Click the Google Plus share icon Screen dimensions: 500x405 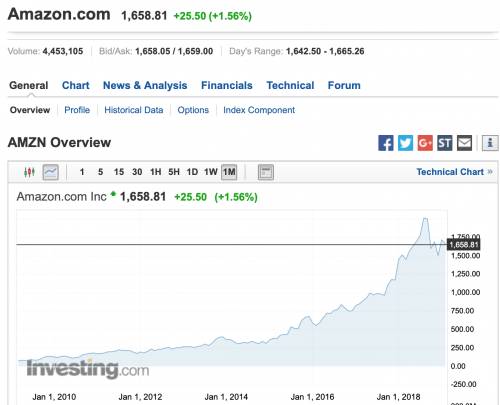click(x=425, y=143)
